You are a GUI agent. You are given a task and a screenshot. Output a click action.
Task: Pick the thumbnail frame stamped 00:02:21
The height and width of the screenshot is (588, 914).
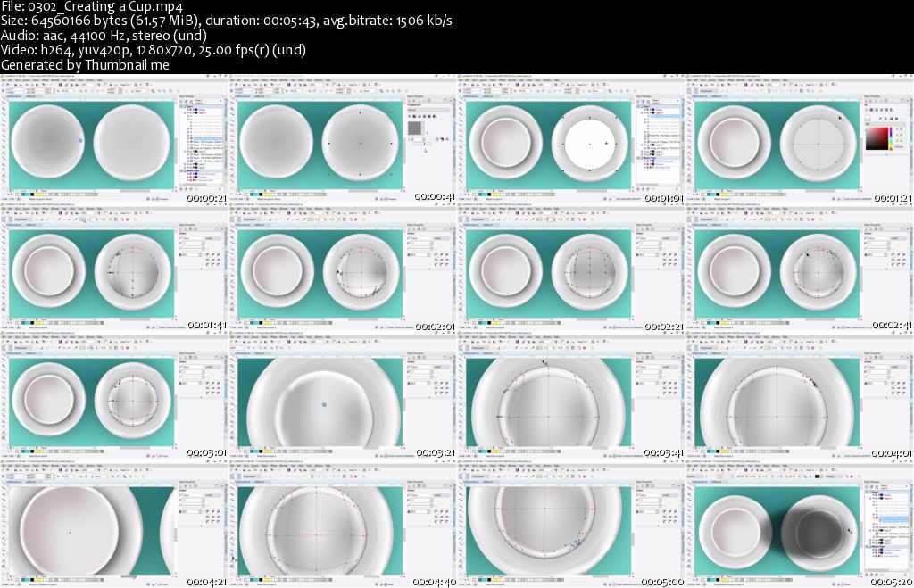571,268
